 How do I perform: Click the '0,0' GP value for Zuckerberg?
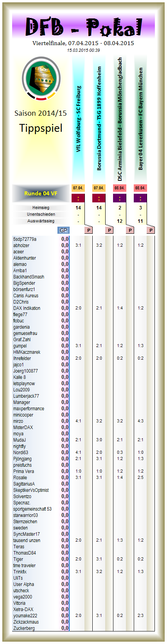coord(65,628)
